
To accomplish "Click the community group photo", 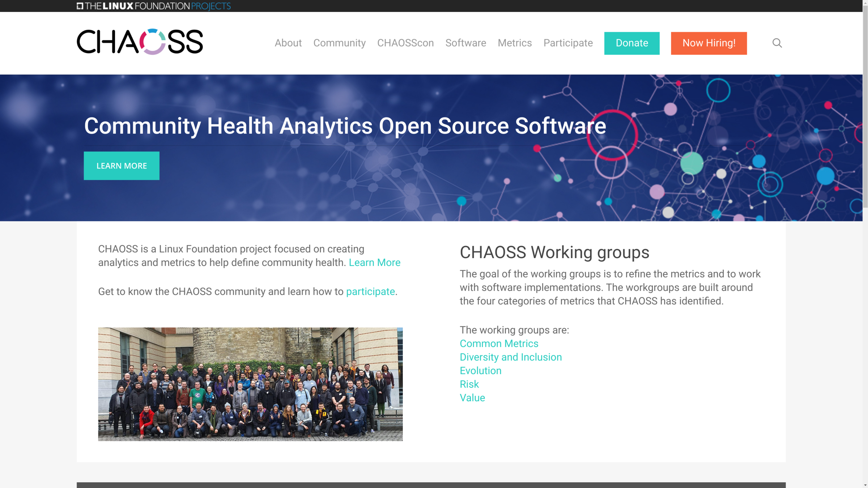I will pyautogui.click(x=250, y=384).
